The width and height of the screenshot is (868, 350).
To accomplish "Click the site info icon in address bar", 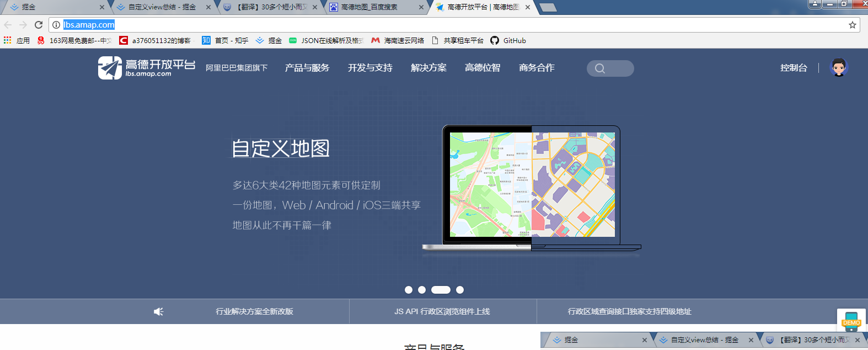I will [56, 25].
